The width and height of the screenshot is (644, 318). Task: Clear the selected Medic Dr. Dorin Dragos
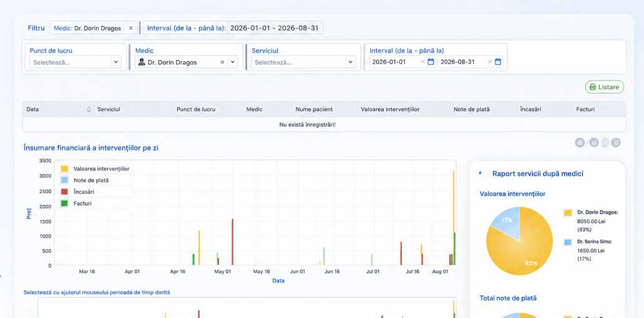pos(222,62)
